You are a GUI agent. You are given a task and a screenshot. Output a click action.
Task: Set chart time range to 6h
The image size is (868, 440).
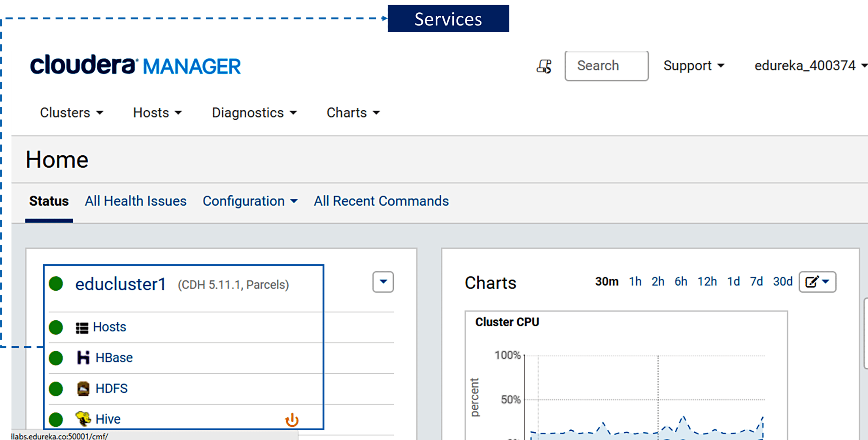pyautogui.click(x=681, y=282)
